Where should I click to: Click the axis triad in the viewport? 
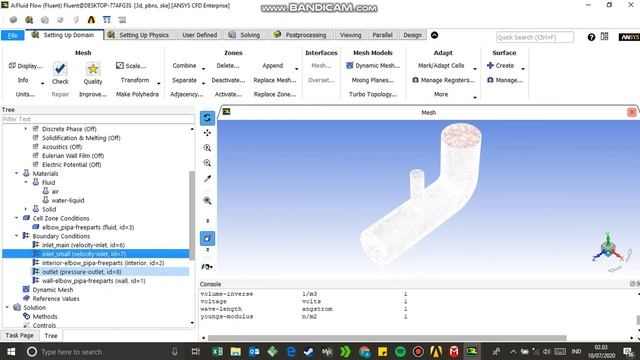click(x=608, y=249)
